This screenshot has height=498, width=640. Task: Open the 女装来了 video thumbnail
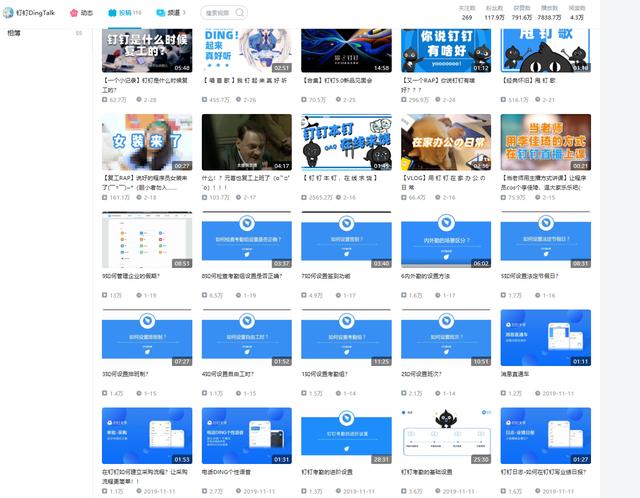(147, 142)
